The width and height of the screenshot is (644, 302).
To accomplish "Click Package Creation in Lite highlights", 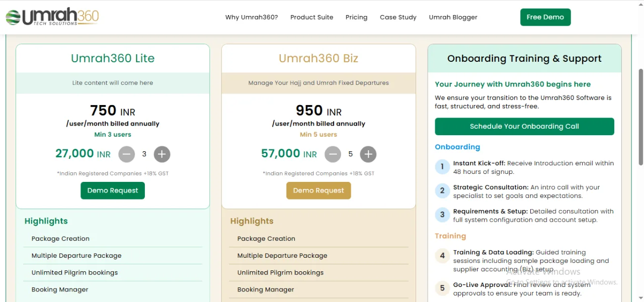I will [x=60, y=239].
